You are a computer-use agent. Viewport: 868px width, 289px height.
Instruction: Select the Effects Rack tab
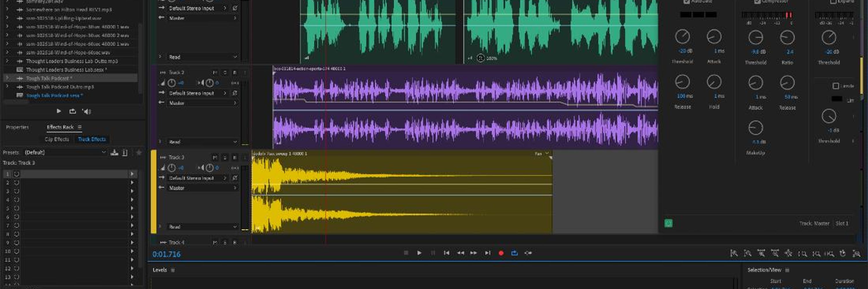(x=60, y=127)
